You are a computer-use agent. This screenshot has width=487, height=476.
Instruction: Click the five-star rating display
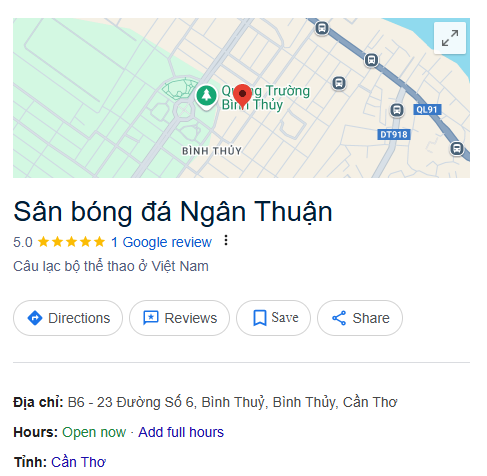tap(71, 242)
